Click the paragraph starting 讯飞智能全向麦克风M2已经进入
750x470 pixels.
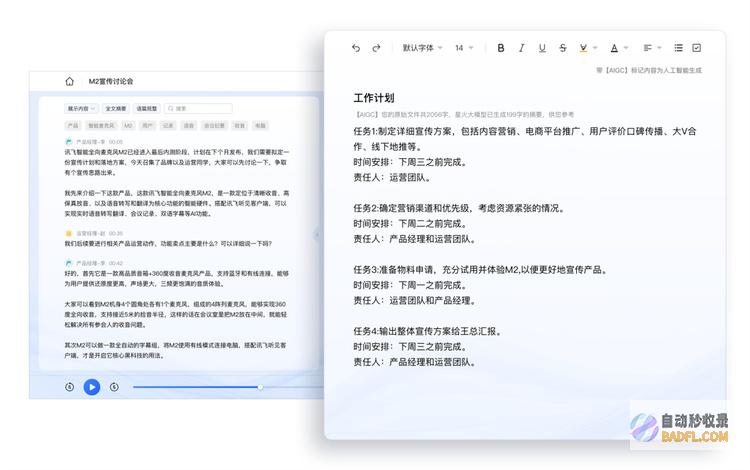pos(176,162)
